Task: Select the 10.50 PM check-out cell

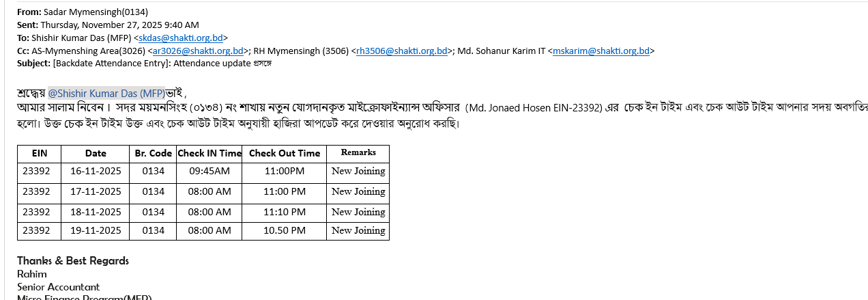Action: click(x=285, y=231)
